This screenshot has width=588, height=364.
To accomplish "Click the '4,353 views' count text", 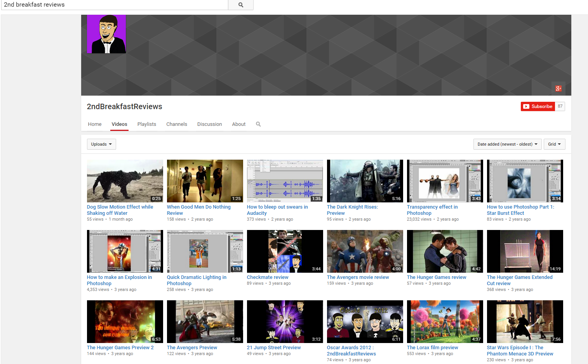I will (x=98, y=290).
